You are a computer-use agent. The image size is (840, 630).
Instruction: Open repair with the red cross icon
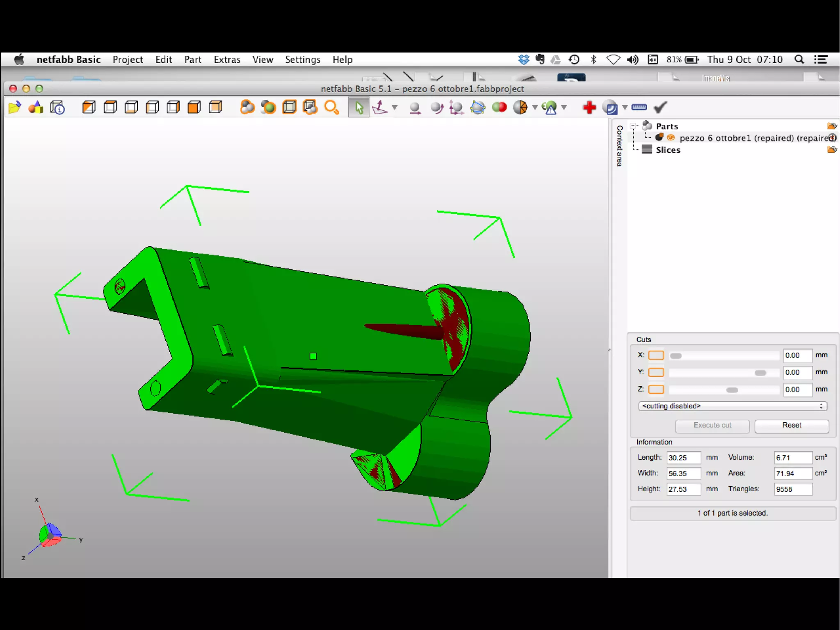pos(589,108)
